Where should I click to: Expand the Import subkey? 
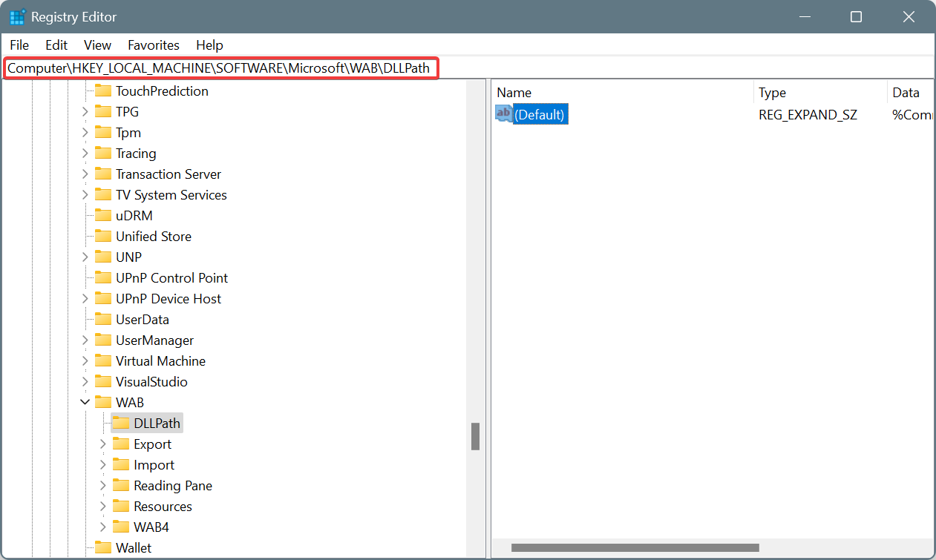[103, 465]
